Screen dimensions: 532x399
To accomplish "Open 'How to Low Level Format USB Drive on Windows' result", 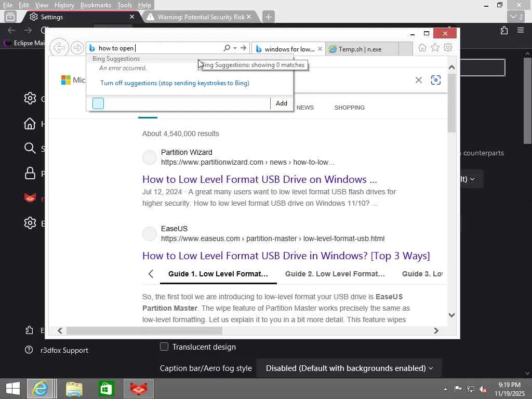I will [x=260, y=179].
